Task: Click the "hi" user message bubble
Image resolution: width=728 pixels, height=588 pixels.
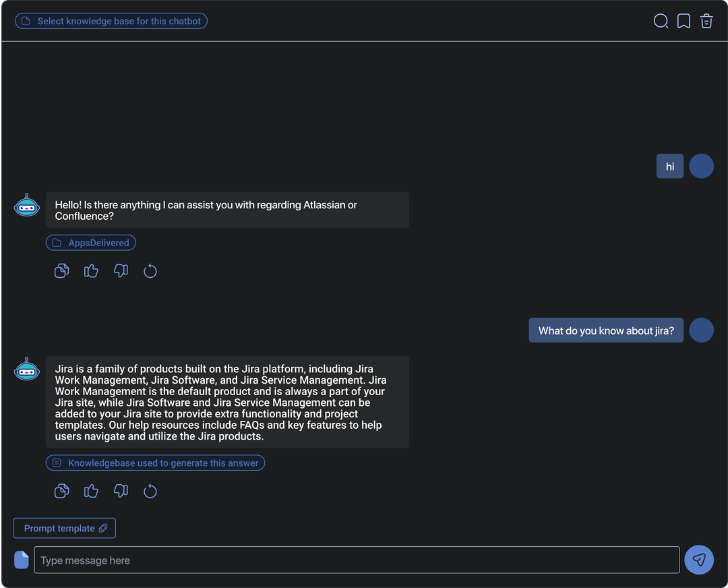Action: pyautogui.click(x=669, y=166)
